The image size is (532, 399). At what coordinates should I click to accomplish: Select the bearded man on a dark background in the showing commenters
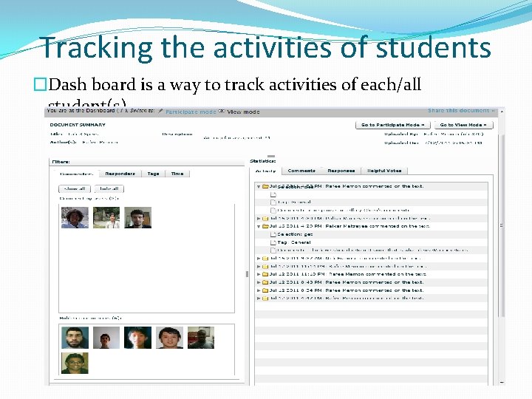point(137,217)
